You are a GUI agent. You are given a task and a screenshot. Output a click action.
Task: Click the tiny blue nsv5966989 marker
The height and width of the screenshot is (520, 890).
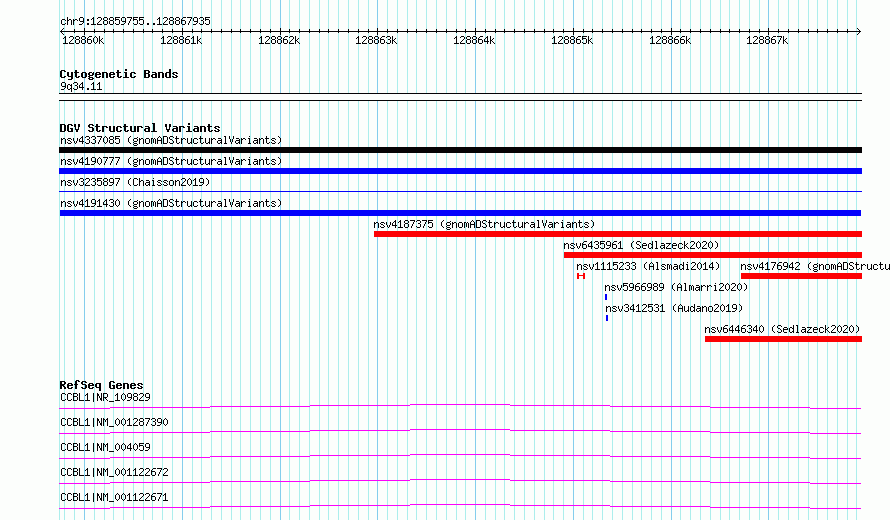pos(606,297)
